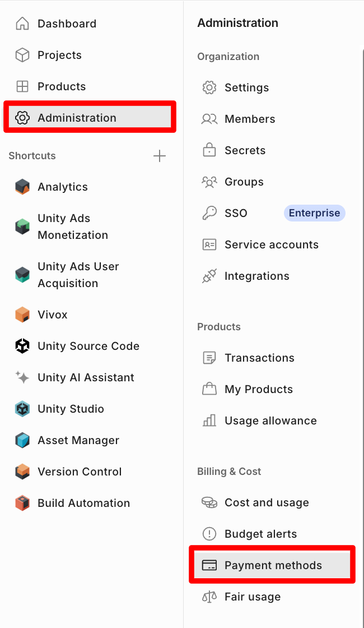Click the Enterprise badge beside SSO

coord(314,213)
